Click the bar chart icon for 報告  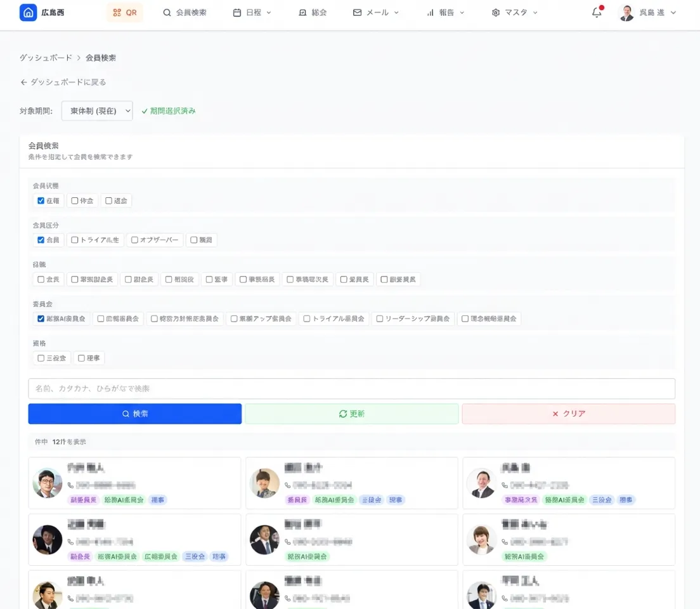click(x=431, y=13)
